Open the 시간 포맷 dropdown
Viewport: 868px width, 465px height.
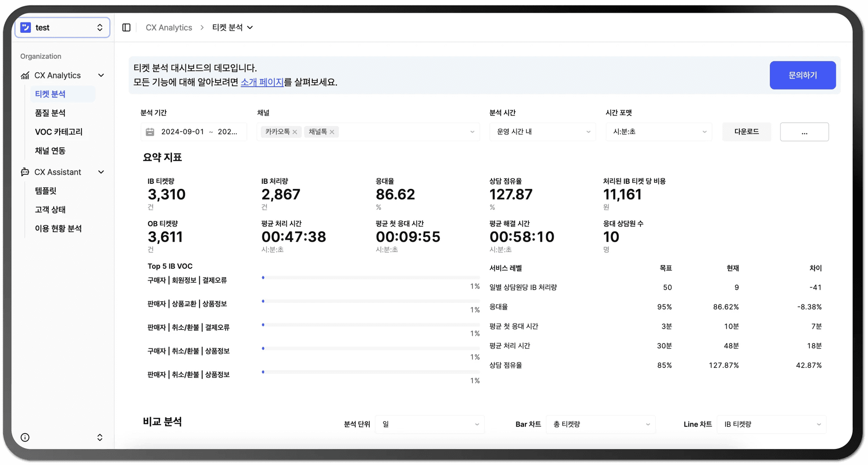click(x=659, y=132)
